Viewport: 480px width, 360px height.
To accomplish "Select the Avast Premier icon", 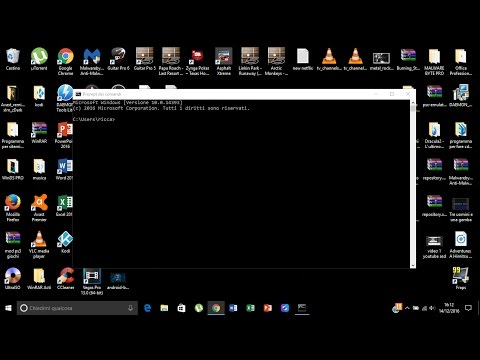I will tap(39, 207).
